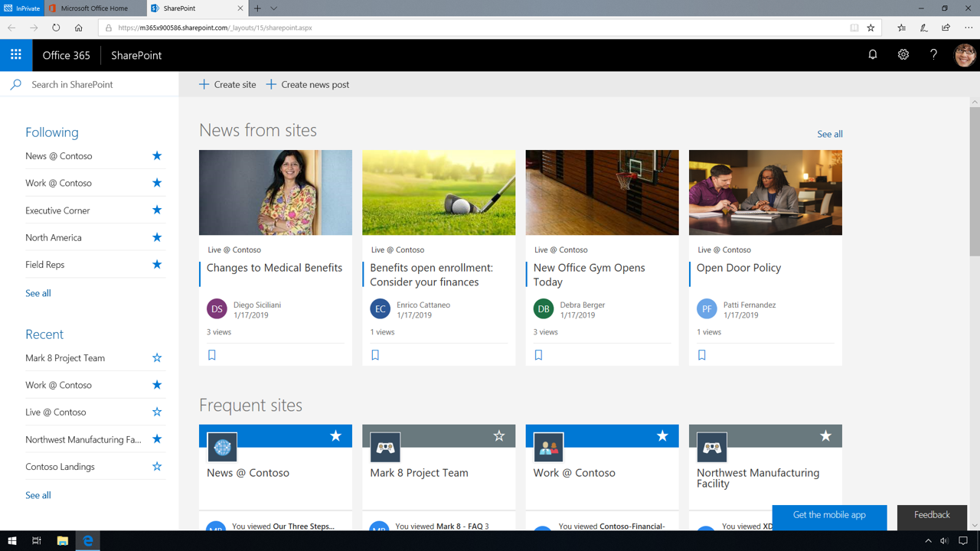Open the basketball gym news thumbnail
The image size is (980, 551).
(602, 192)
